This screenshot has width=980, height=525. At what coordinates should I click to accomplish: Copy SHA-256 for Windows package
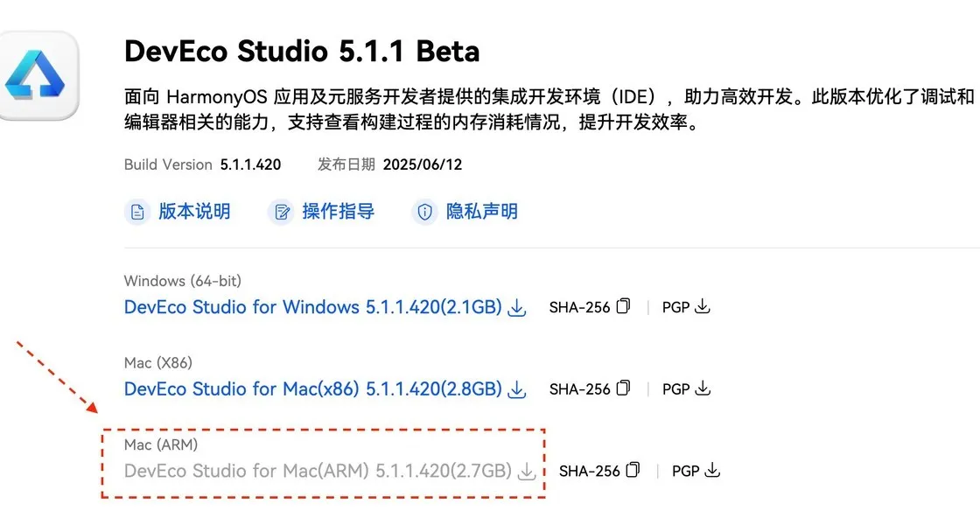623,307
